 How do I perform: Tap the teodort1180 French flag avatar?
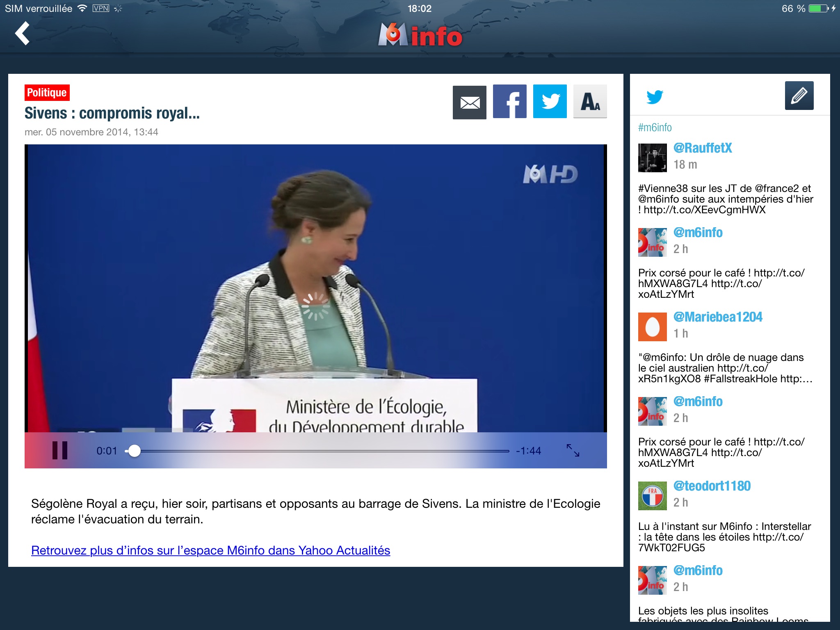tap(652, 496)
